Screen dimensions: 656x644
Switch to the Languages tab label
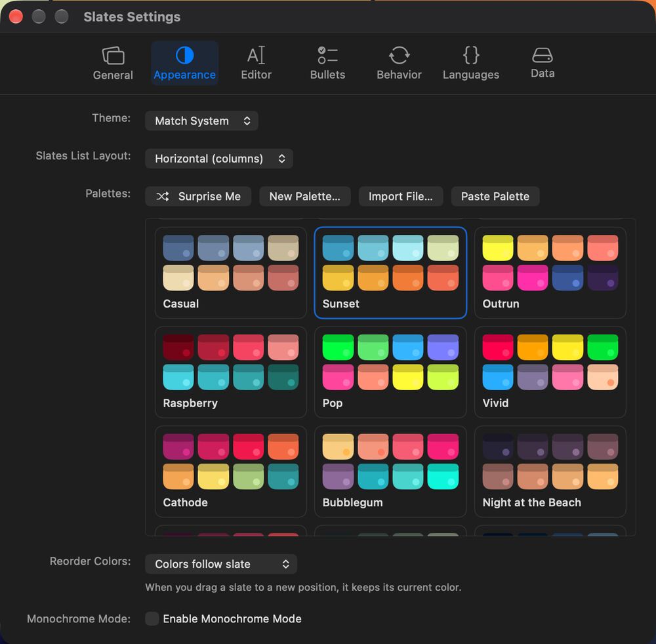(470, 75)
